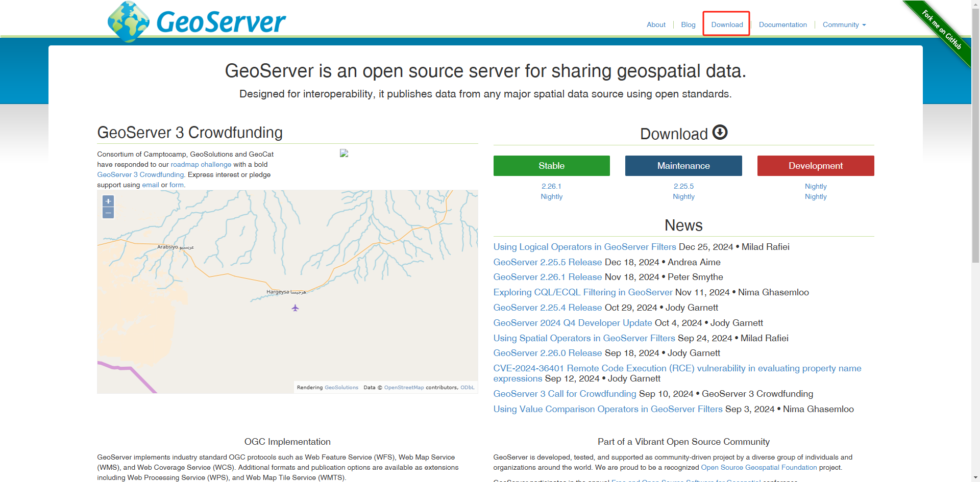The image size is (980, 482).
Task: Open the Nightly link under Stable 2.26.1
Action: 551,196
